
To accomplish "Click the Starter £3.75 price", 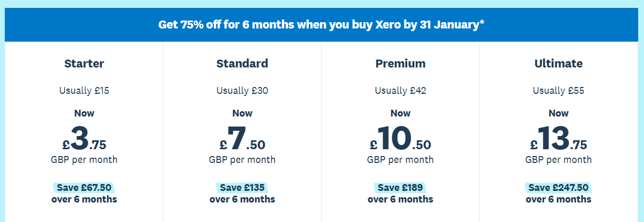I will 84,139.
